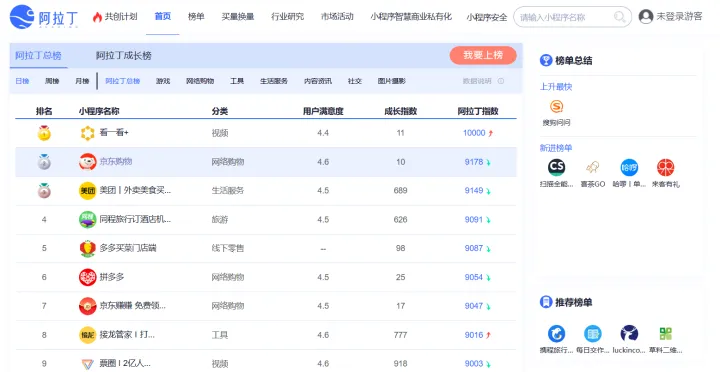Click the 成长指数 column header
The image size is (720, 372).
point(400,111)
